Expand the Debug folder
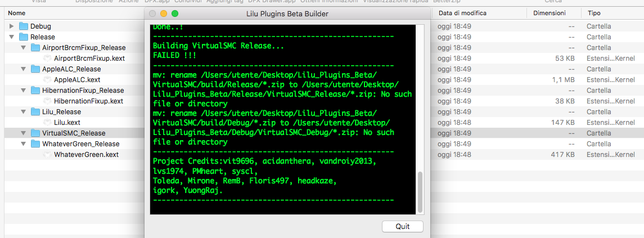 coord(11,26)
